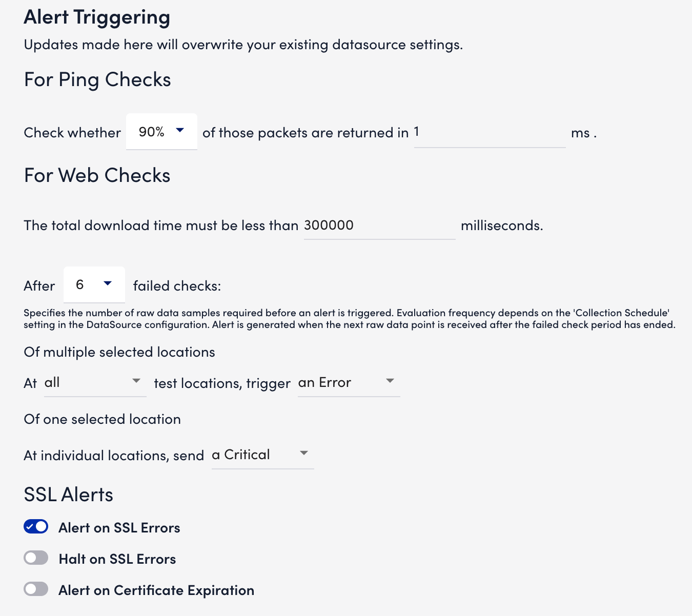Enable Alert on Certificate Expiration

36,589
